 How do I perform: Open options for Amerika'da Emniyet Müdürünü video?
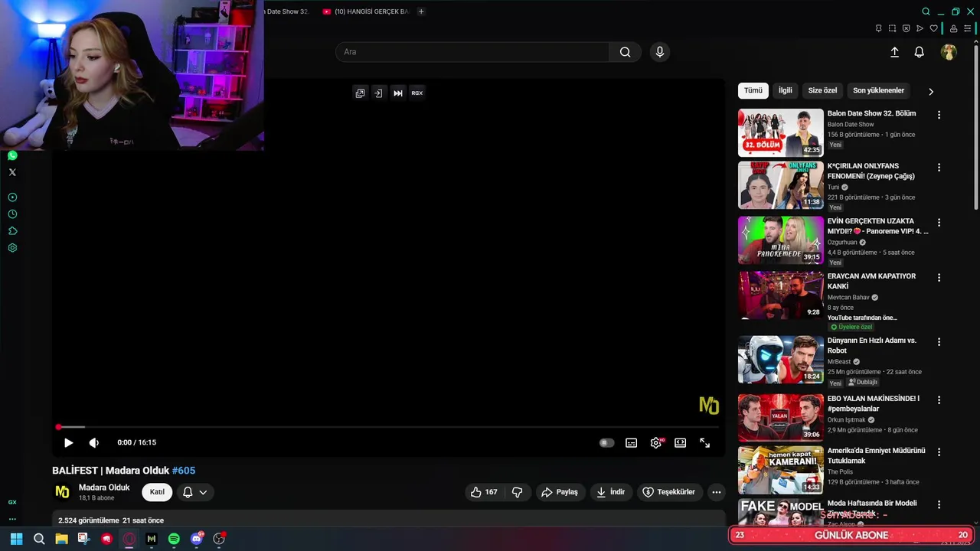[x=939, y=452]
